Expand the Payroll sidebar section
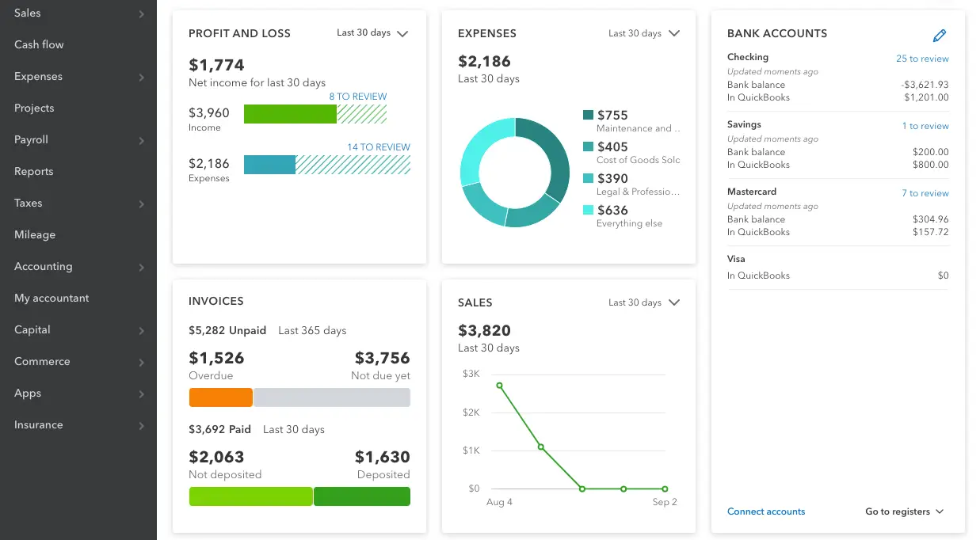 [141, 140]
